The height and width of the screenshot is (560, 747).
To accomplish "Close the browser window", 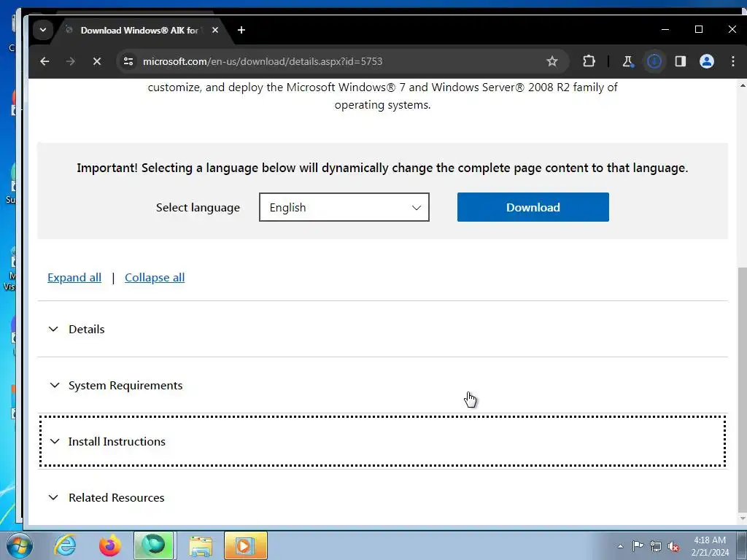I will (732, 29).
